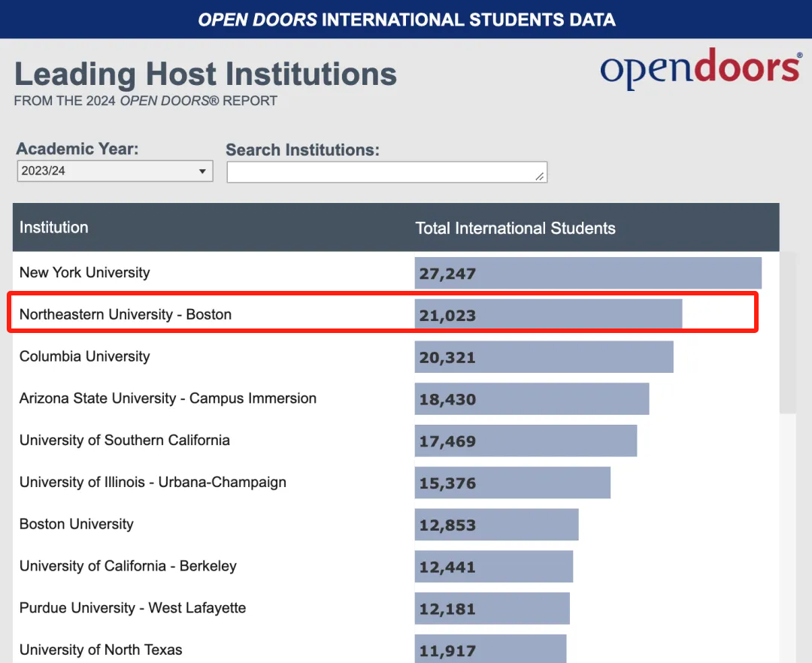
Task: Select Northeastern University - Boston row
Action: (x=383, y=312)
